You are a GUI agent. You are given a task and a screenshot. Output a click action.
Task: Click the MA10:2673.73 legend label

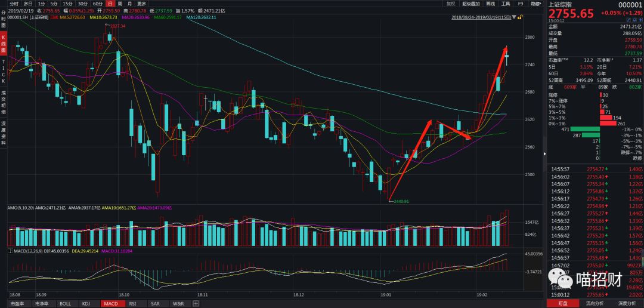[x=105, y=18]
